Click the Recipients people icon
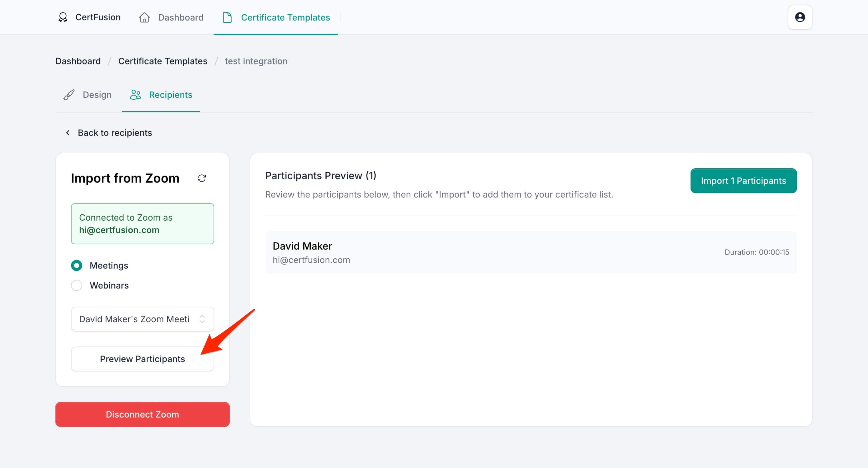The height and width of the screenshot is (468, 868). pos(135,95)
